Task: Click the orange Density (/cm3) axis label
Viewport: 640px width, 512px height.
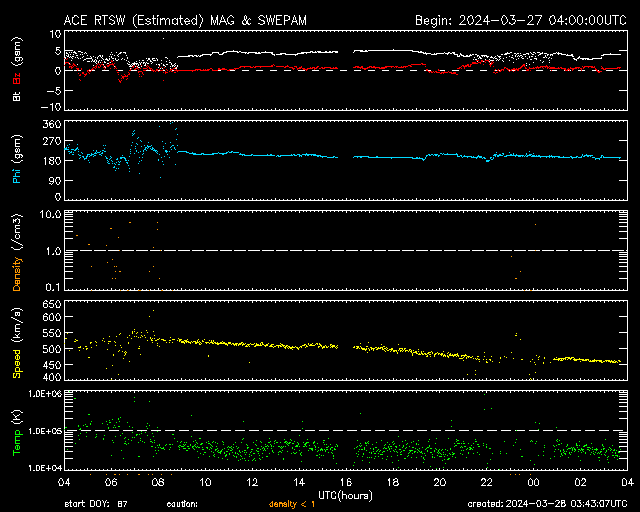Action: tap(16, 252)
